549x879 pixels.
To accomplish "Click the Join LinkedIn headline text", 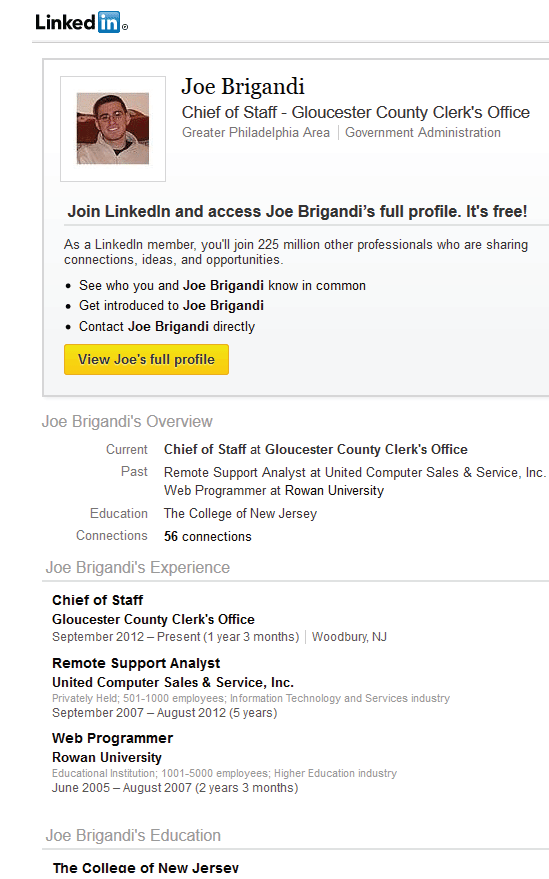I will coord(297,211).
